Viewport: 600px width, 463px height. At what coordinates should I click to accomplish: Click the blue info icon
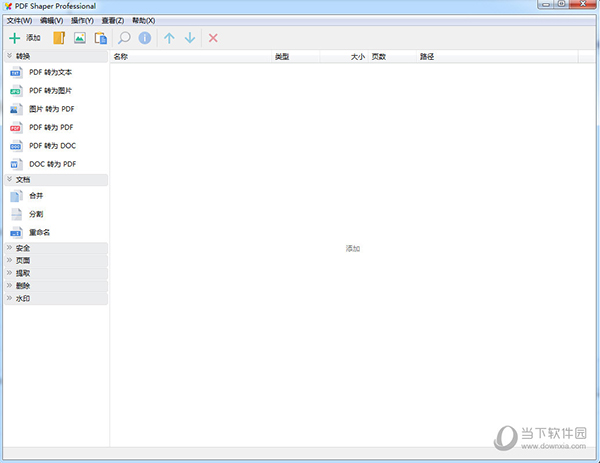pyautogui.click(x=145, y=38)
